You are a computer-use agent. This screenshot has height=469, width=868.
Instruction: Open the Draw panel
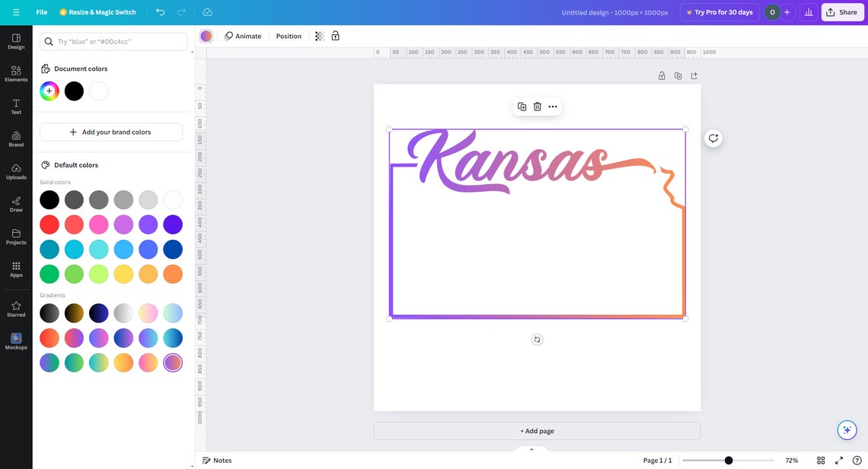(x=15, y=203)
